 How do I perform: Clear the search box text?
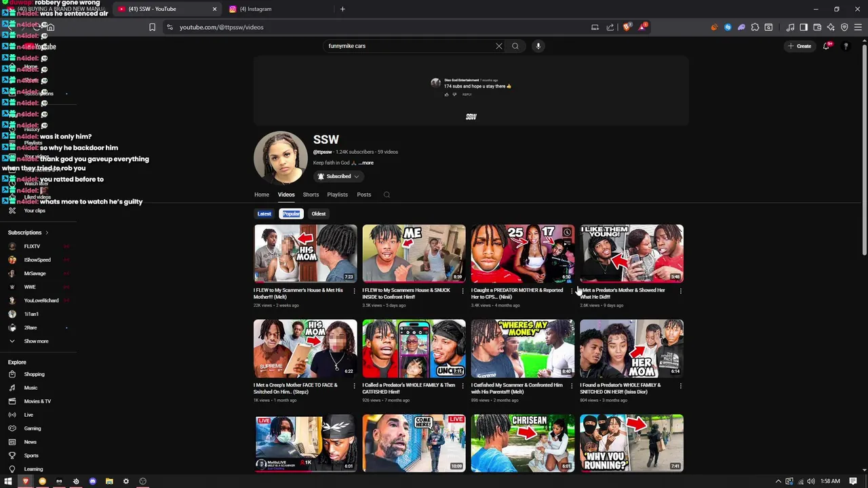(x=499, y=46)
